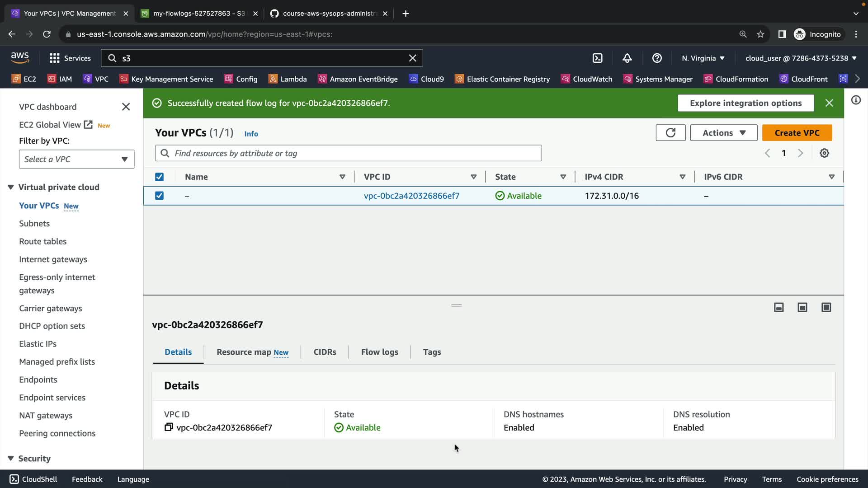Open the info panel circle icon
This screenshot has height=488, width=868.
tap(856, 100)
